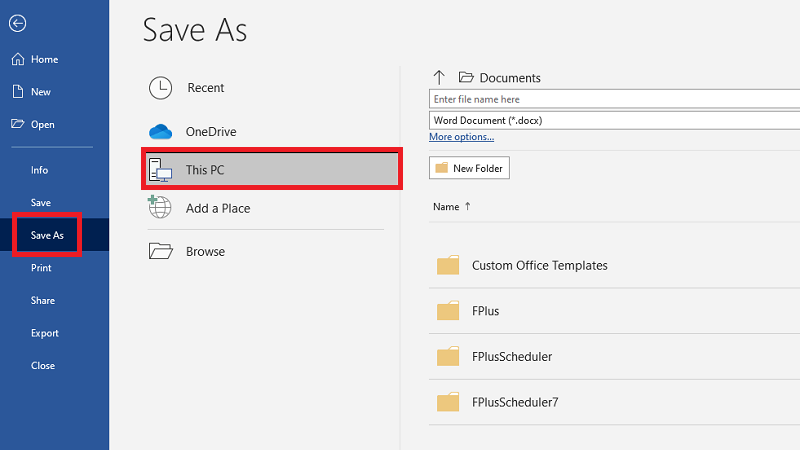Click the New Folder button

(x=469, y=168)
